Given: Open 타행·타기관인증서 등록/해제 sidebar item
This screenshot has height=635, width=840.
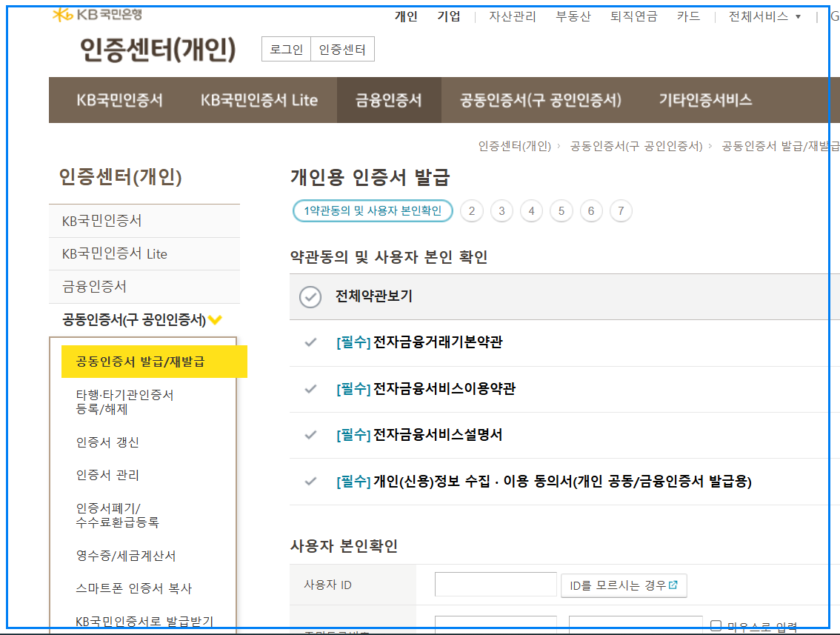Looking at the screenshot, I should pos(125,402).
